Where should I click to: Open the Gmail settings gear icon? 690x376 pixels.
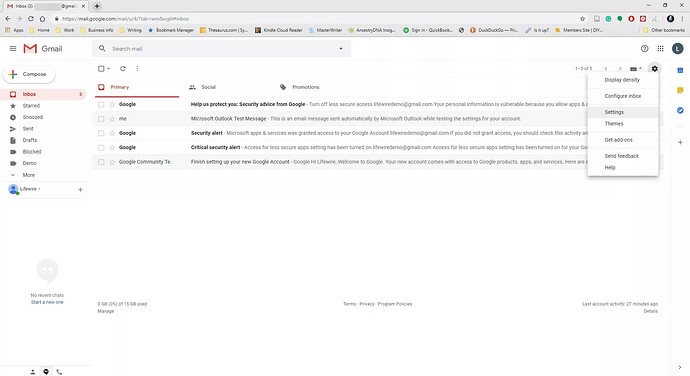click(654, 69)
